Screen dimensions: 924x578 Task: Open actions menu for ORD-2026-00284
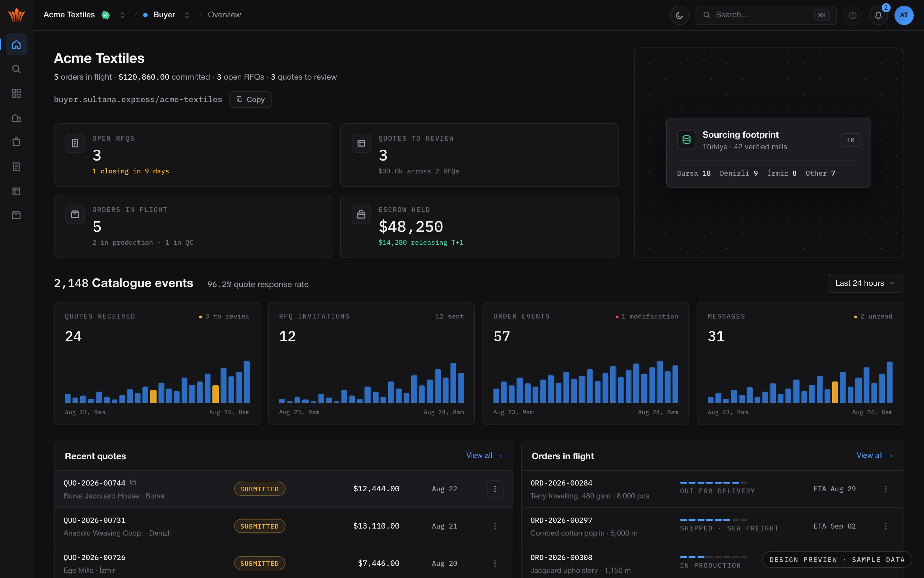click(886, 489)
